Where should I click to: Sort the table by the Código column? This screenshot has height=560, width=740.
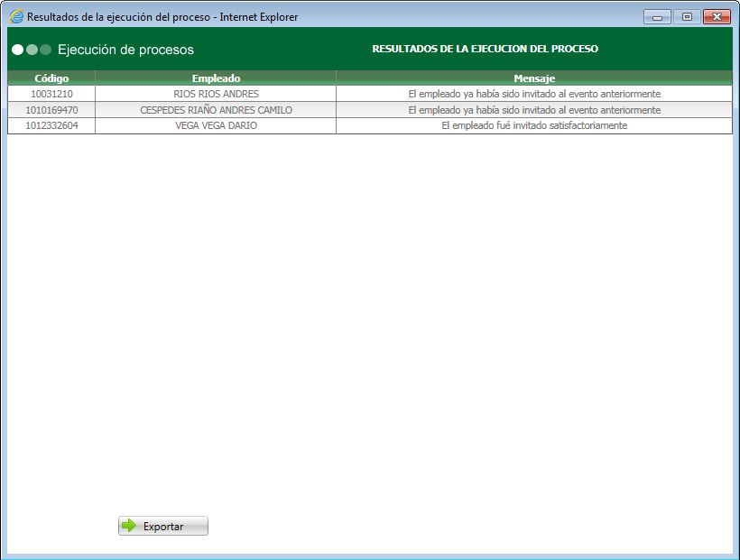click(51, 78)
